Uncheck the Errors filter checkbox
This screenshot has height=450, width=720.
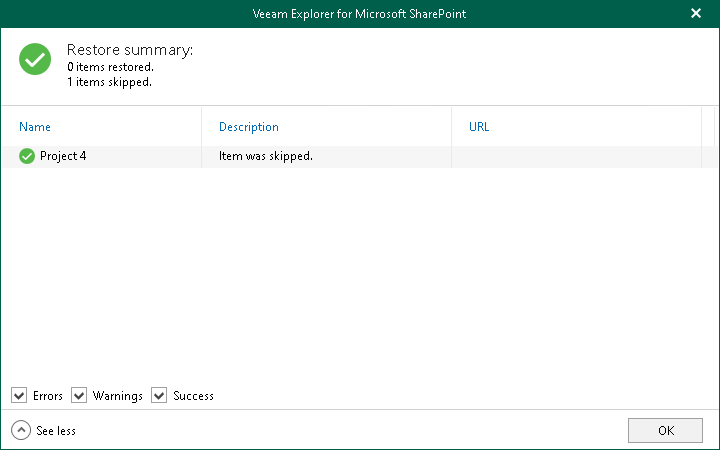tap(20, 396)
